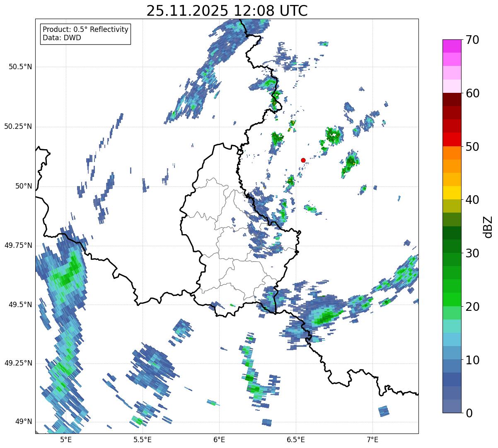The image size is (498, 448).
Task: Select the pale pink swatch above 60
Action: pyautogui.click(x=452, y=86)
